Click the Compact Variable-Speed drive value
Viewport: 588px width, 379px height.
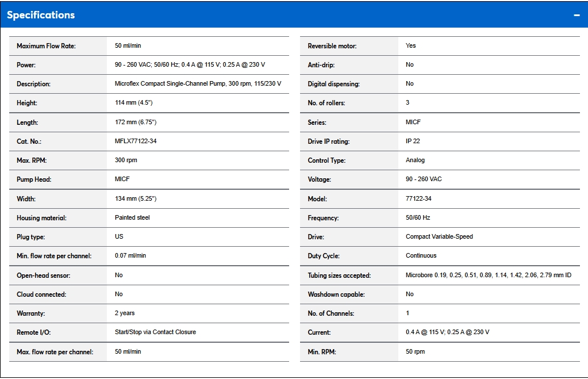pos(439,237)
